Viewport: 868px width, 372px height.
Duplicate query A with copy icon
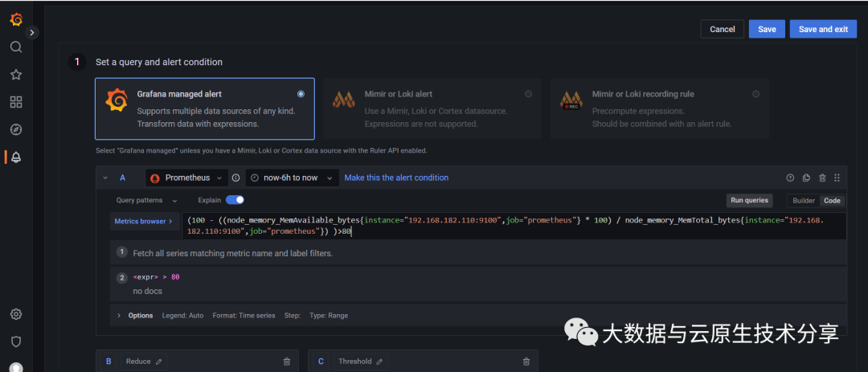coord(806,178)
